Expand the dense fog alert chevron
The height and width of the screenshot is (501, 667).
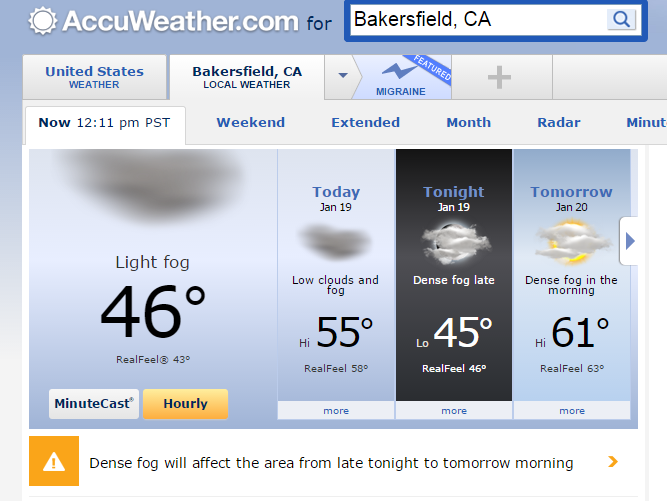(613, 462)
